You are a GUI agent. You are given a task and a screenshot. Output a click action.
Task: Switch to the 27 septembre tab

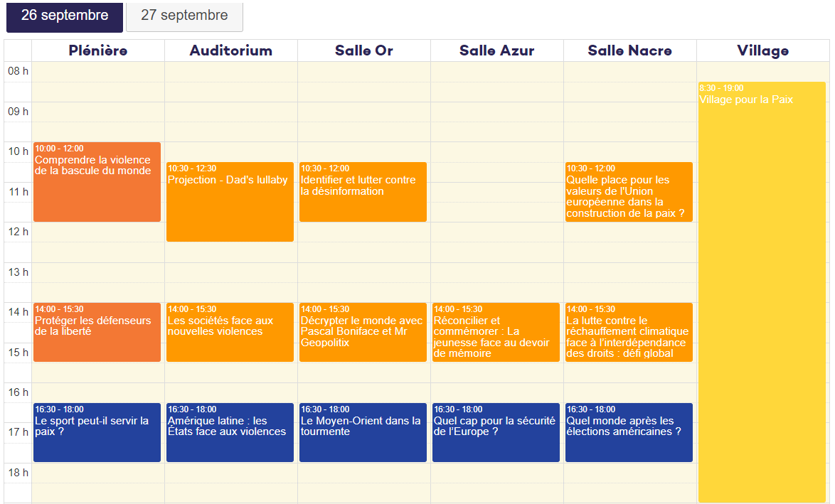(x=184, y=16)
